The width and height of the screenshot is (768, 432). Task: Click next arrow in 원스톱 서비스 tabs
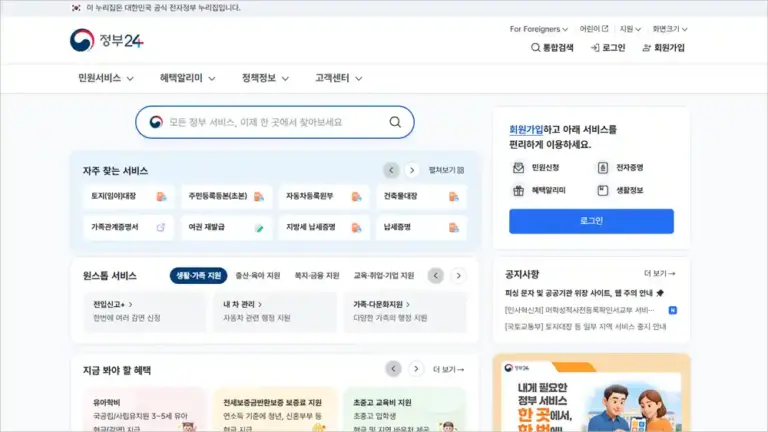pyautogui.click(x=458, y=275)
